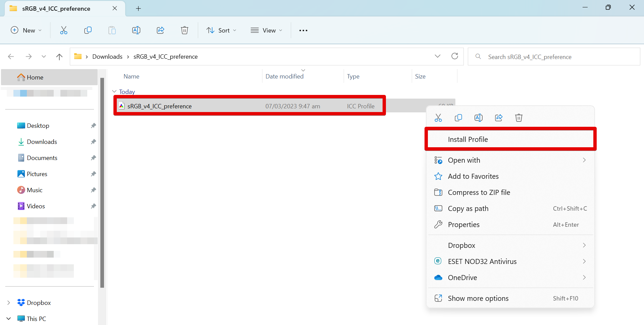644x325 pixels.
Task: Sort by the Name column header
Action: click(x=131, y=76)
